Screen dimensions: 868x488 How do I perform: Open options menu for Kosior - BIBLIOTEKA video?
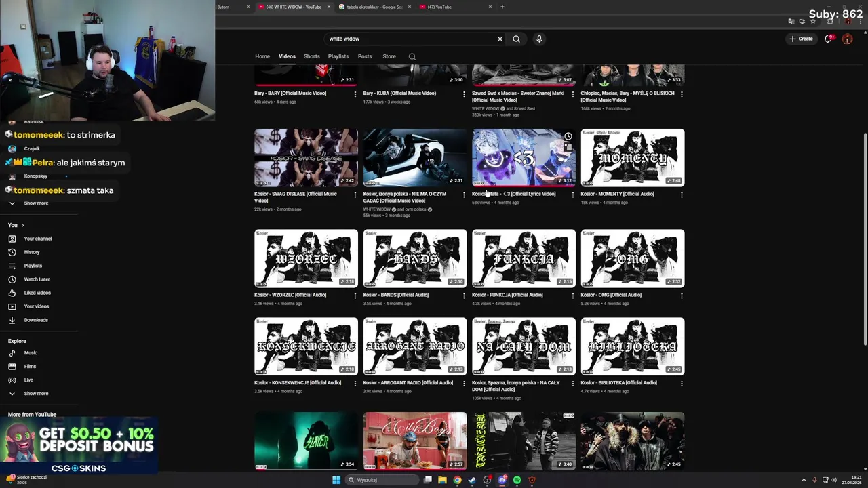[682, 383]
